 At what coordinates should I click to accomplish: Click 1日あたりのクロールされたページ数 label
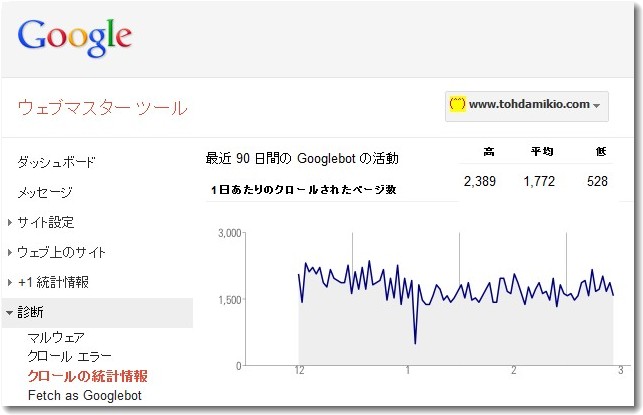click(x=303, y=190)
